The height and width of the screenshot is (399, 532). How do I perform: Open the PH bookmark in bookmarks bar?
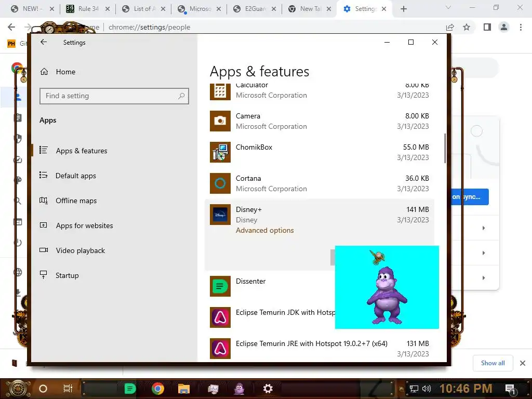coord(11,44)
